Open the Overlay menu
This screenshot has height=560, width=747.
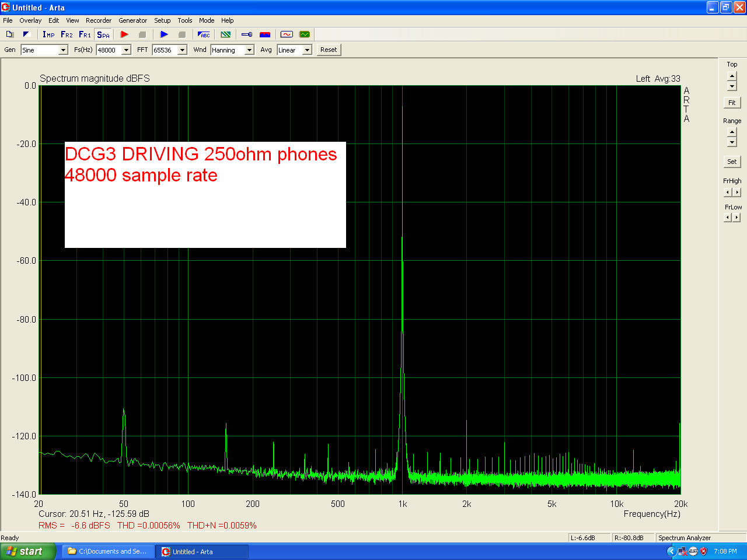click(30, 20)
